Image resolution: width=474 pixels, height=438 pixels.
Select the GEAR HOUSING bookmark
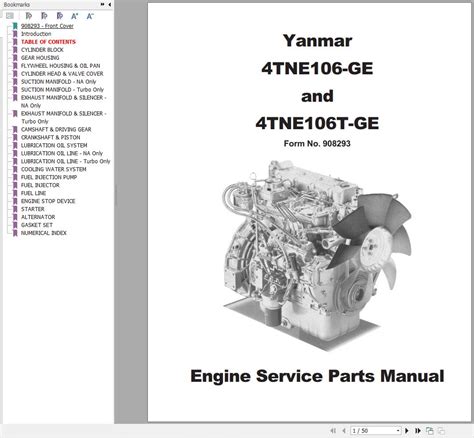pyautogui.click(x=40, y=58)
